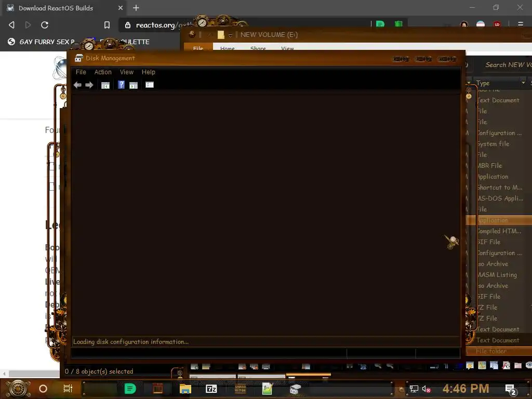Click the network tray icon
The width and height of the screenshot is (532, 399).
pyautogui.click(x=414, y=389)
